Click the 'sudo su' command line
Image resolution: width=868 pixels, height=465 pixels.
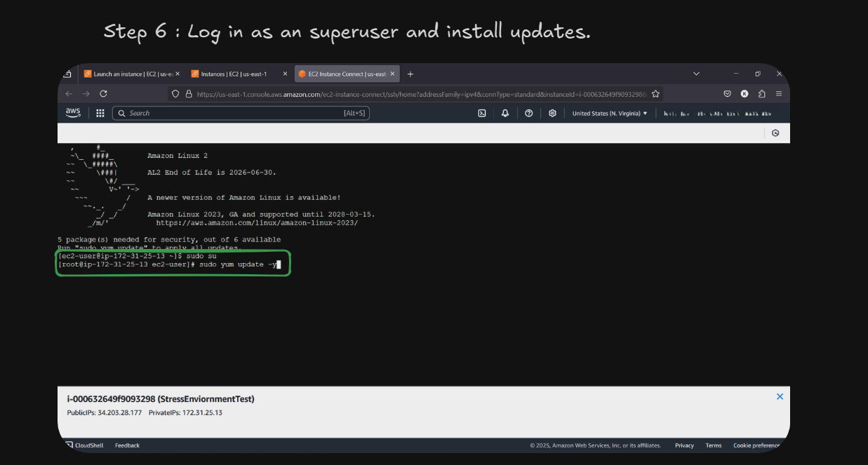point(137,256)
